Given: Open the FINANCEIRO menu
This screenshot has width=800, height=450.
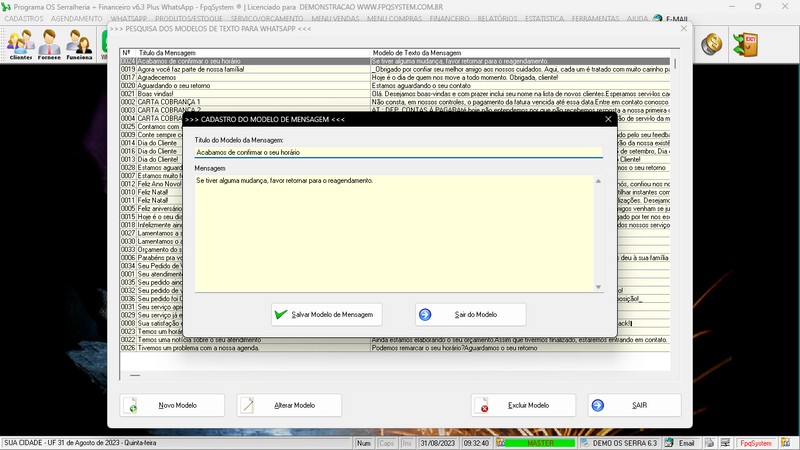Looking at the screenshot, I should pos(449,18).
